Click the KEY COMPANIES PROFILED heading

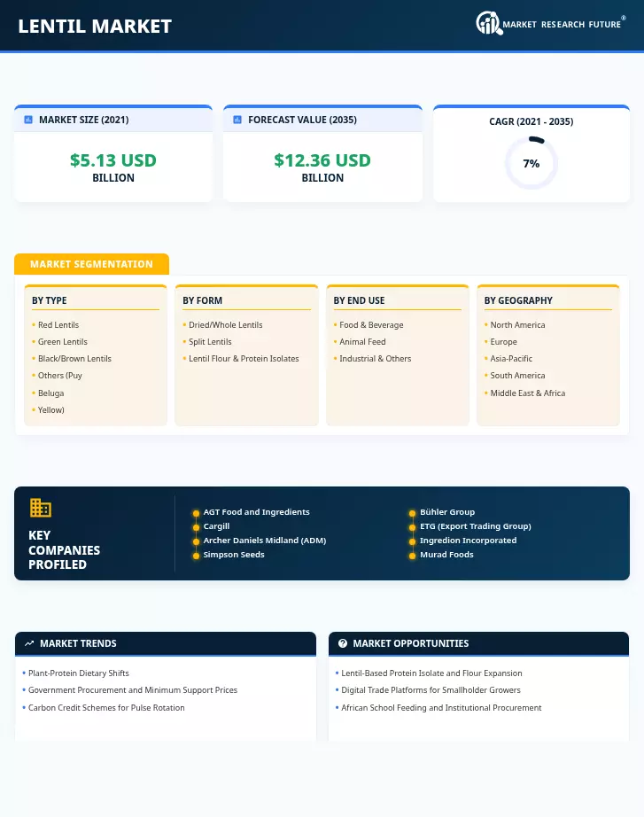click(64, 549)
